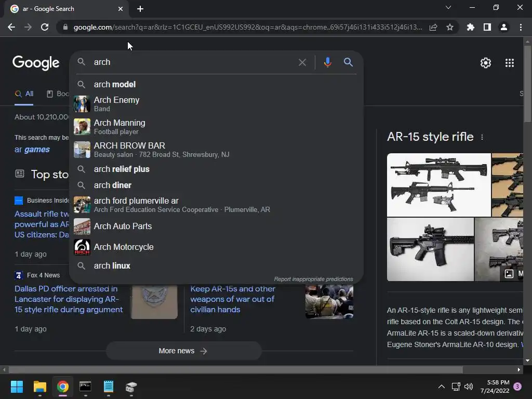Select suggestion 'arch linux'
532x399 pixels.
click(x=217, y=265)
